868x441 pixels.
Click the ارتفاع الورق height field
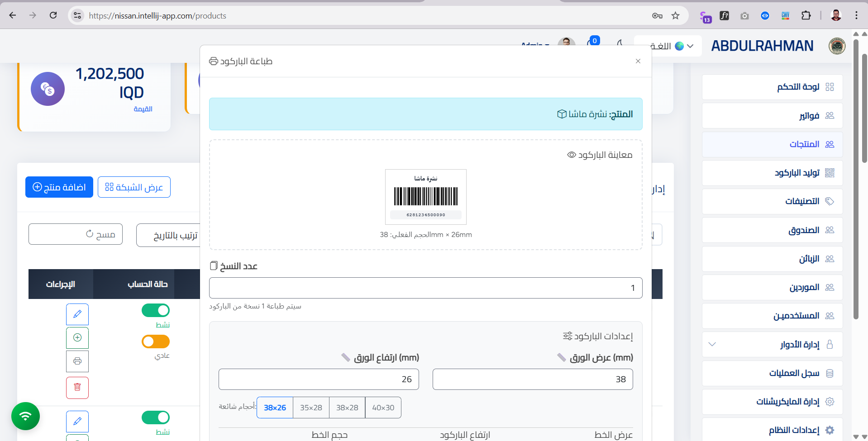click(x=318, y=379)
